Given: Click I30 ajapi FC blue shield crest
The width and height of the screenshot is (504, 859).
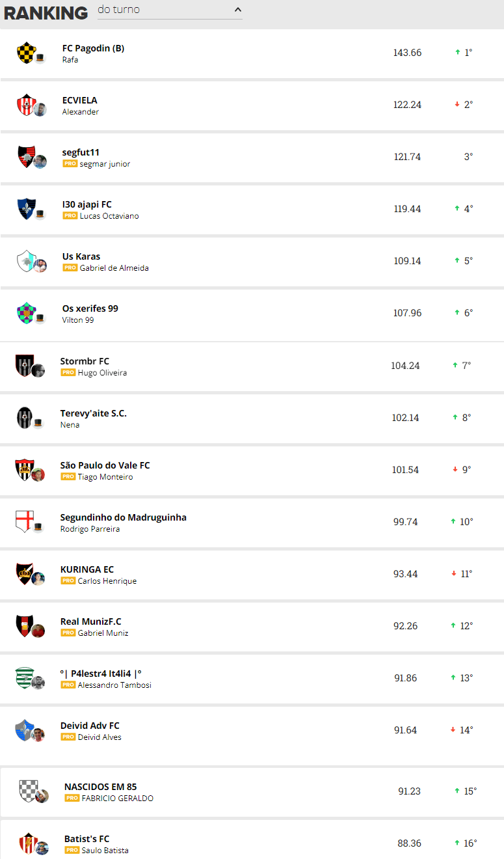Looking at the screenshot, I should coord(26,209).
